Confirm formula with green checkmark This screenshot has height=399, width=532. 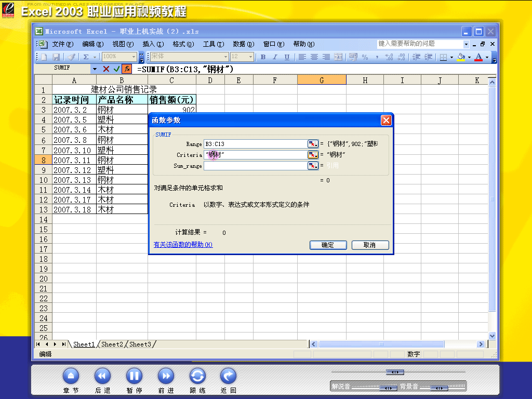pyautogui.click(x=116, y=69)
